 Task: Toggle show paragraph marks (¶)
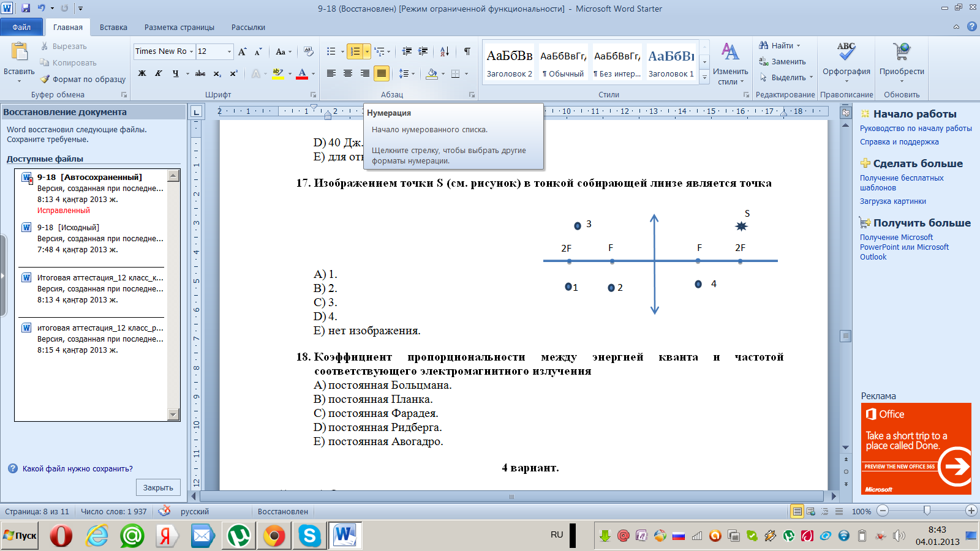click(467, 51)
